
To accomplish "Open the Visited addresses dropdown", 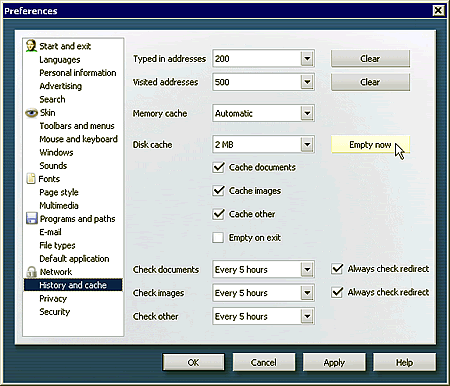I will pyautogui.click(x=307, y=82).
